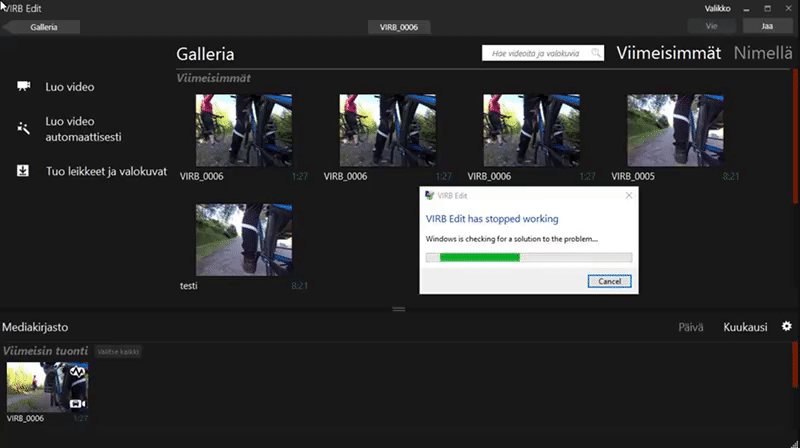Click the Viimeisin tuonti heading

coord(45,351)
